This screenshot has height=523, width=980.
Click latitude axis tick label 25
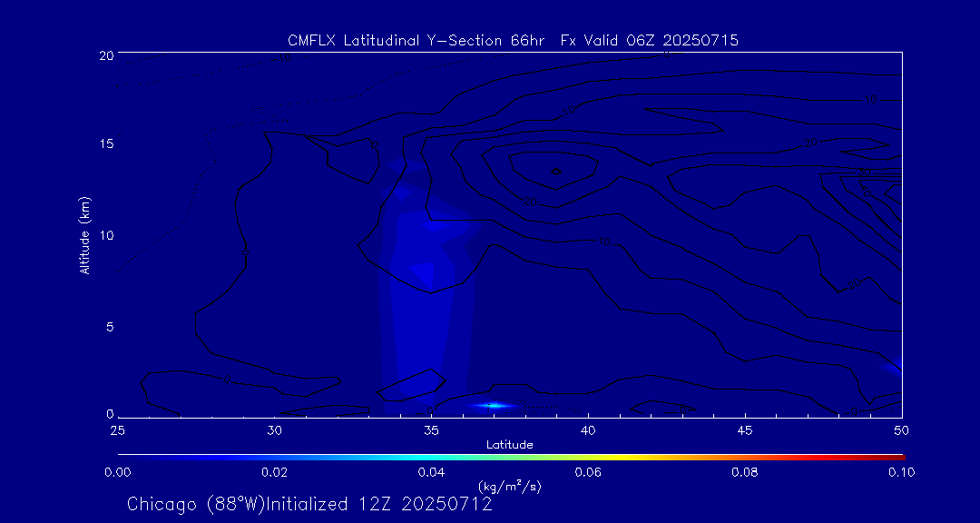pyautogui.click(x=117, y=430)
